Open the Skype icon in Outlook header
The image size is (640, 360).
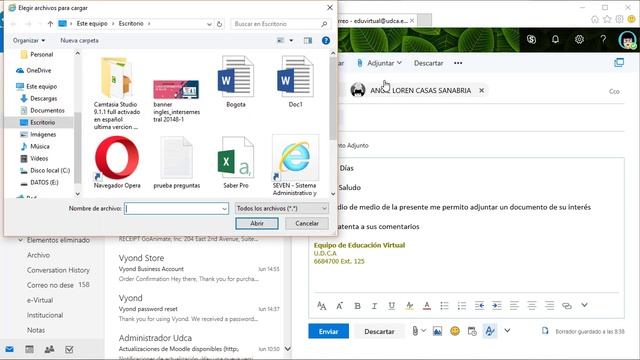531,40
